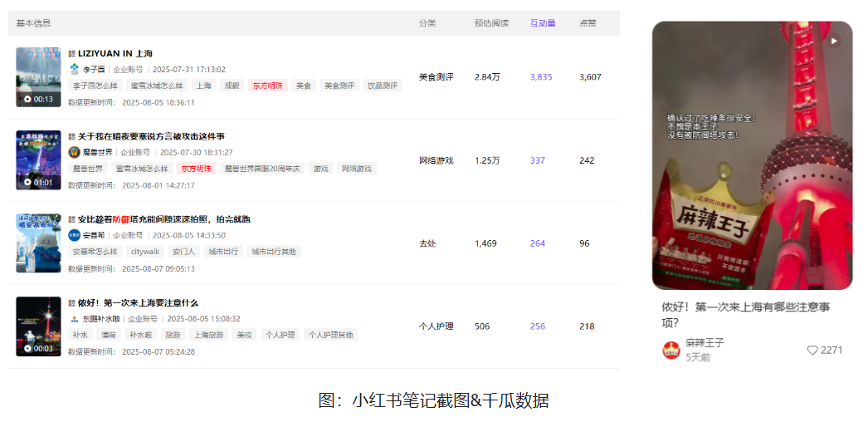Screen dimensions: 868x422
Task: Select the 上海旅游 tag
Action: 208,335
